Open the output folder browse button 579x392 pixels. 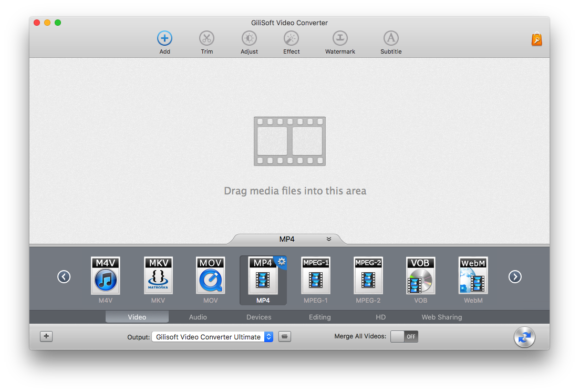click(x=284, y=337)
